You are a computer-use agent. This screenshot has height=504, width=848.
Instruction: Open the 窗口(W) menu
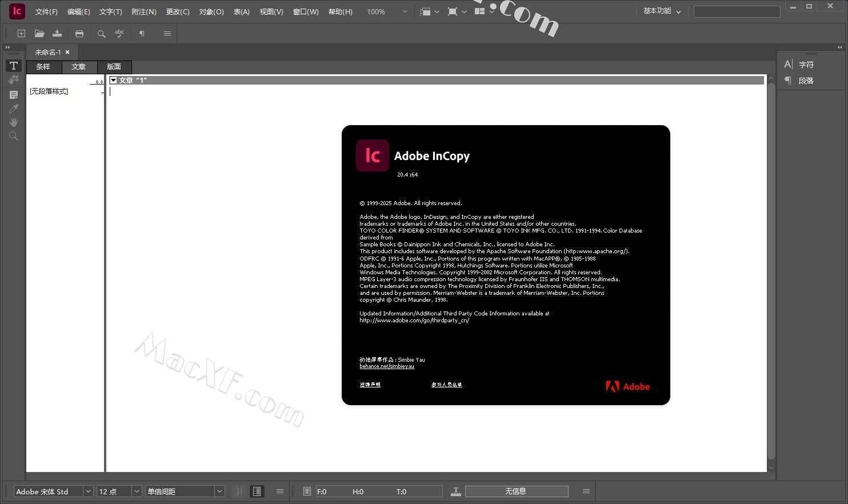tap(306, 11)
